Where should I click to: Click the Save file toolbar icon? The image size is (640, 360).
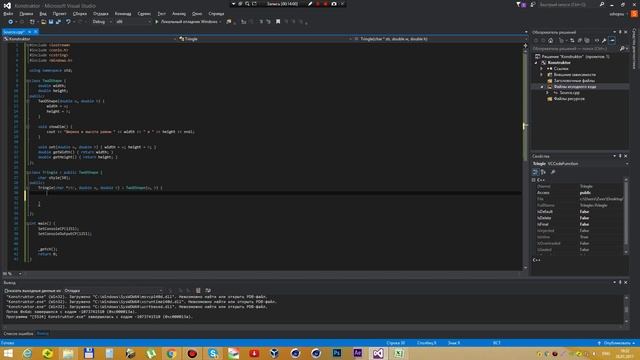point(51,22)
